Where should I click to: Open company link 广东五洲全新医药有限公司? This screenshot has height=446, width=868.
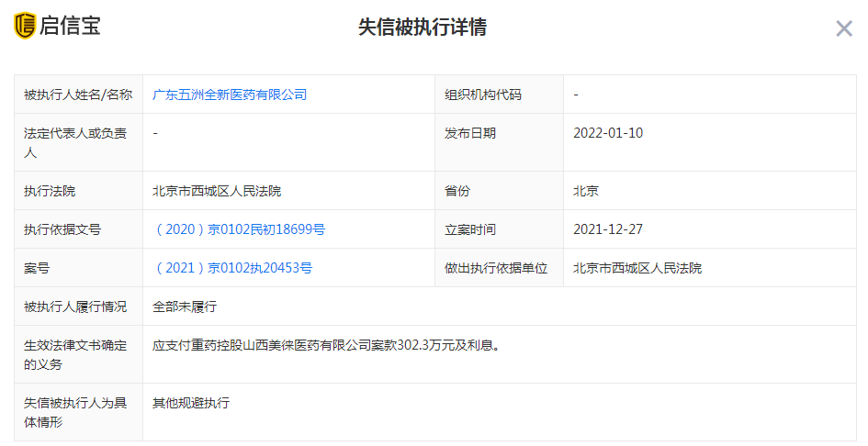tap(230, 95)
